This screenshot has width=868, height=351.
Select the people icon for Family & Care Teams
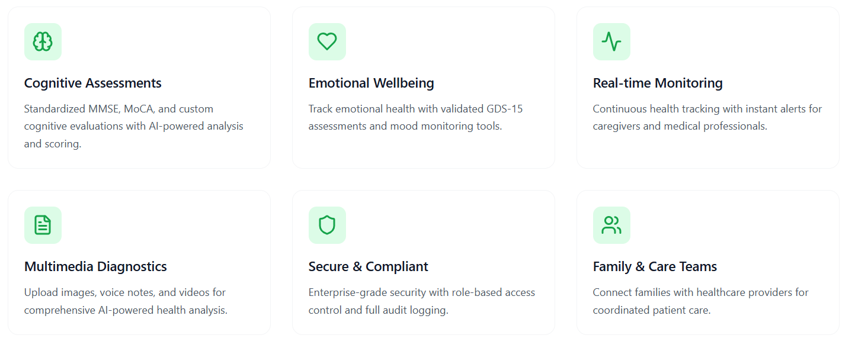click(x=611, y=225)
